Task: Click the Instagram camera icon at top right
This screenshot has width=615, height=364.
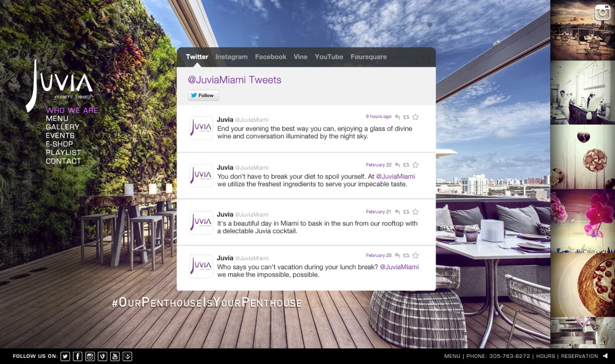Action: click(x=603, y=12)
